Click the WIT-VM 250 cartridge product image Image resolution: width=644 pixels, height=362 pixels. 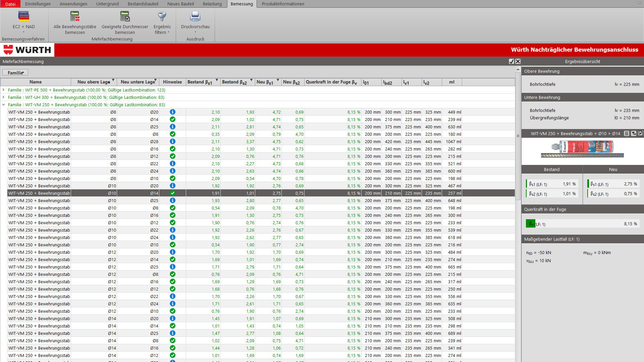582,149
